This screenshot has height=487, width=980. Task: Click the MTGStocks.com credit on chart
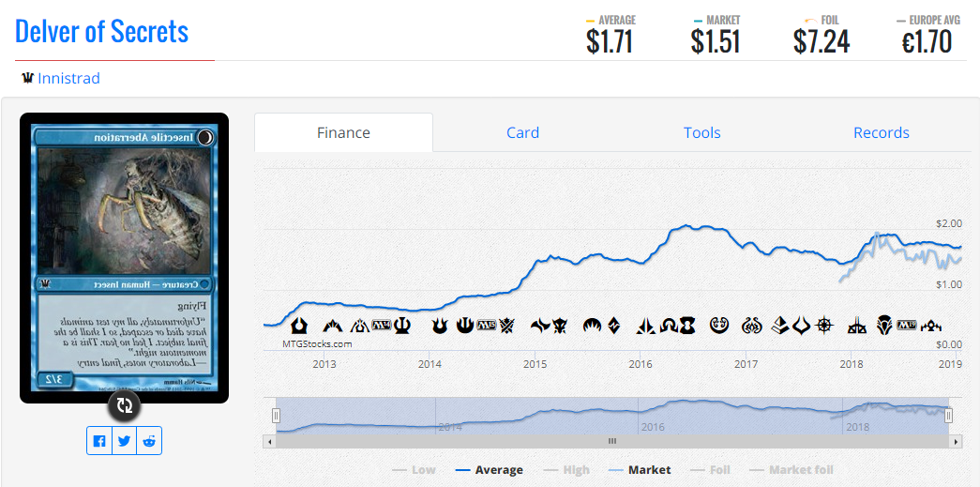click(x=317, y=343)
